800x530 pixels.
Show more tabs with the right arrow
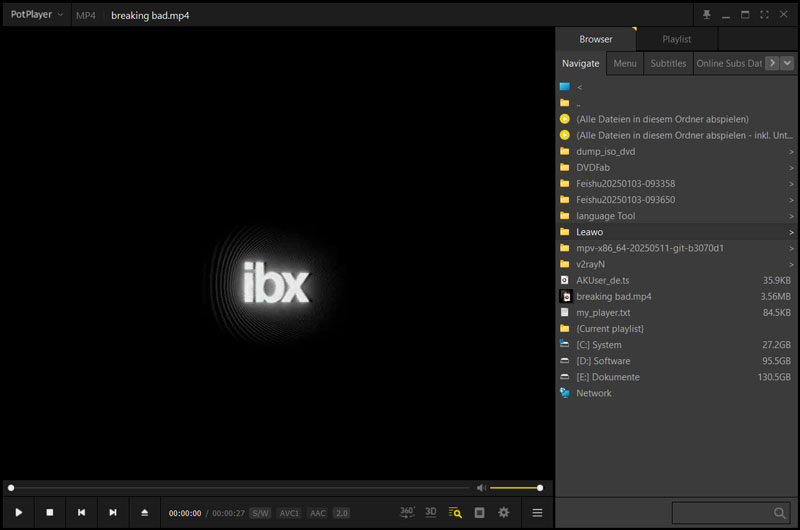[x=772, y=63]
